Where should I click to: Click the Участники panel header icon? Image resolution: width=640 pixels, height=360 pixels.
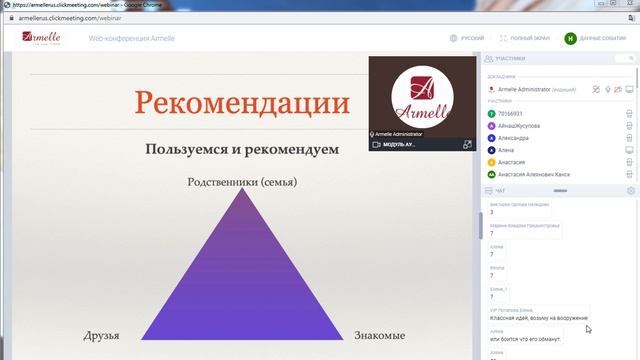coord(489,58)
